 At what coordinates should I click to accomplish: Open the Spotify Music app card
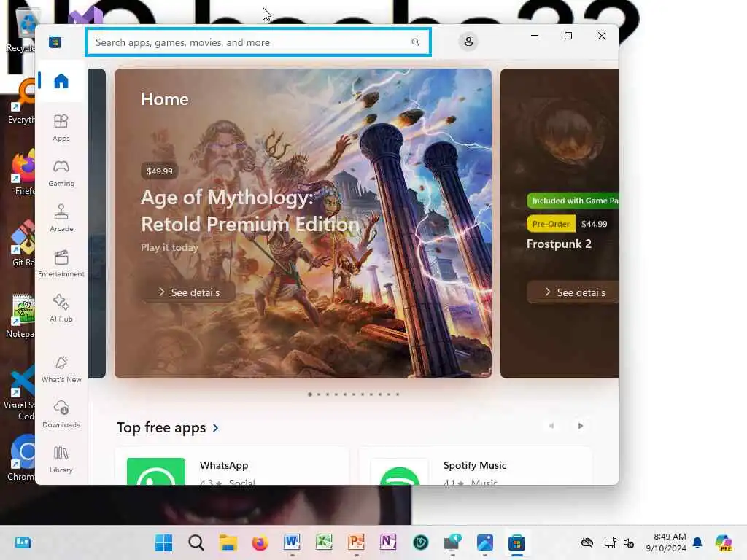(475, 466)
